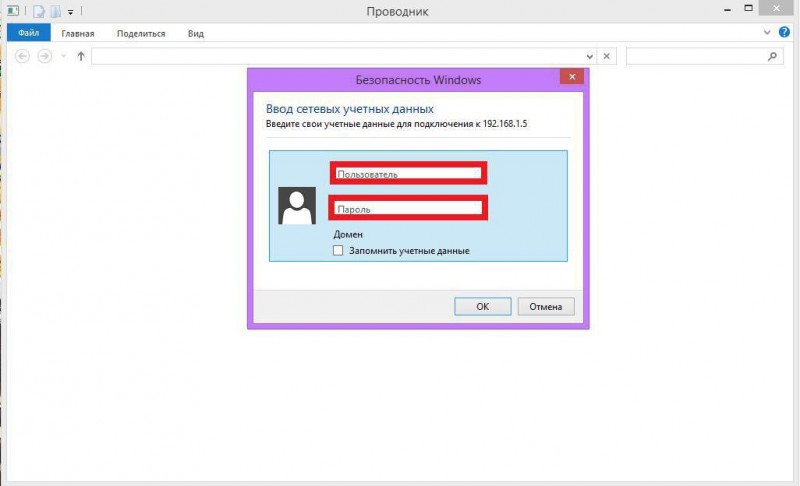The width and height of the screenshot is (800, 486).
Task: Open Help with the question mark icon
Action: click(784, 32)
